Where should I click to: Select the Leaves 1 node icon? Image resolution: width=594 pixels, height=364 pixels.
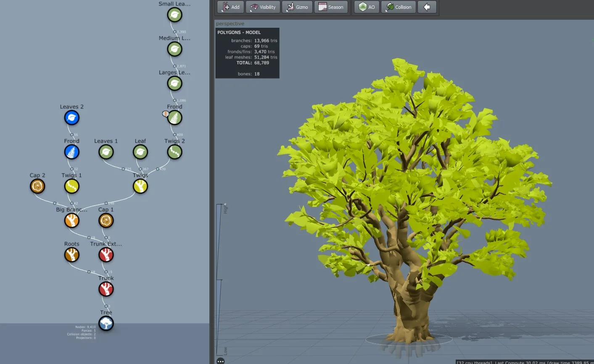pyautogui.click(x=106, y=152)
